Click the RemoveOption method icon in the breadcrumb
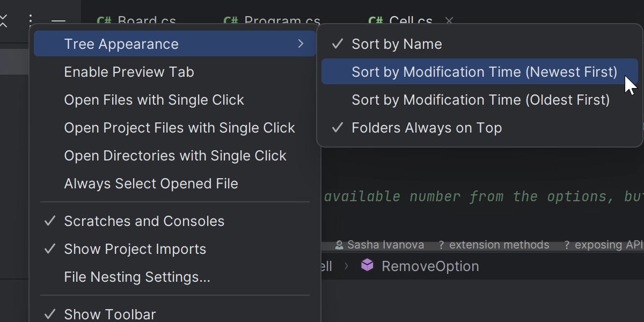Image resolution: width=644 pixels, height=322 pixels. click(367, 265)
